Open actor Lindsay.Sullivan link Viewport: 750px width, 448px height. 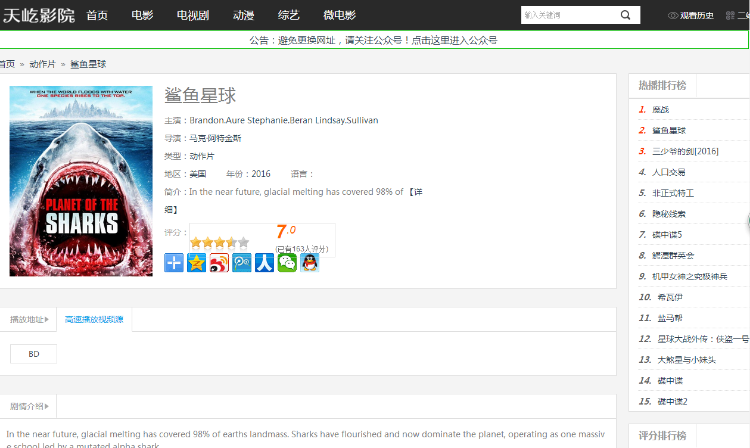point(347,120)
